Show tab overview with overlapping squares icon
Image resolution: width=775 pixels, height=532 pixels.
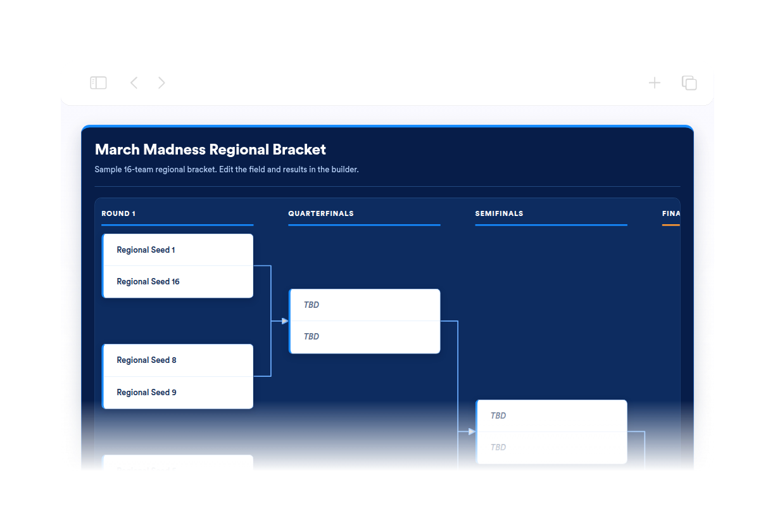(689, 83)
